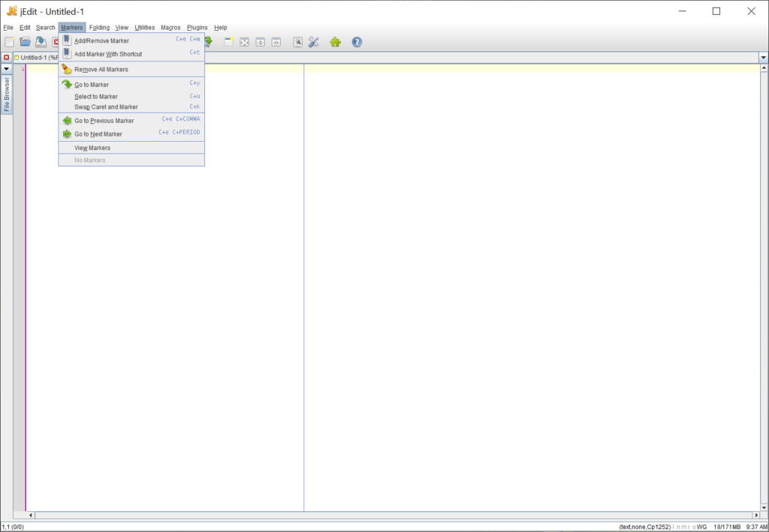Close the open Markers menu
This screenshot has width=769, height=532.
(x=72, y=28)
